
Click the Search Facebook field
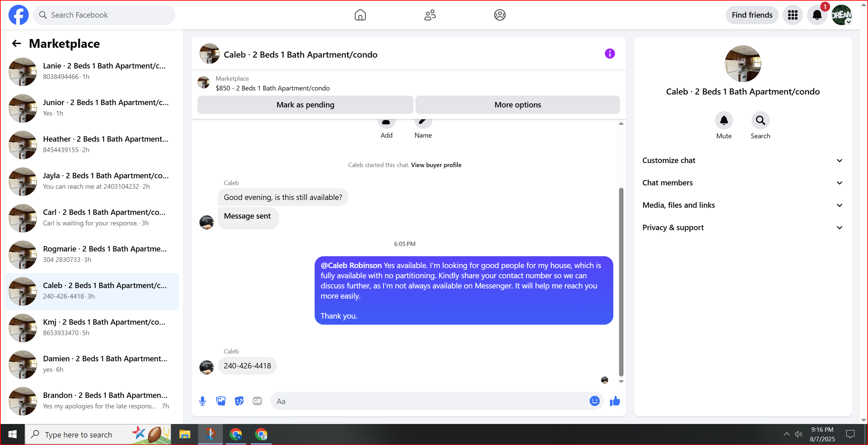[104, 15]
